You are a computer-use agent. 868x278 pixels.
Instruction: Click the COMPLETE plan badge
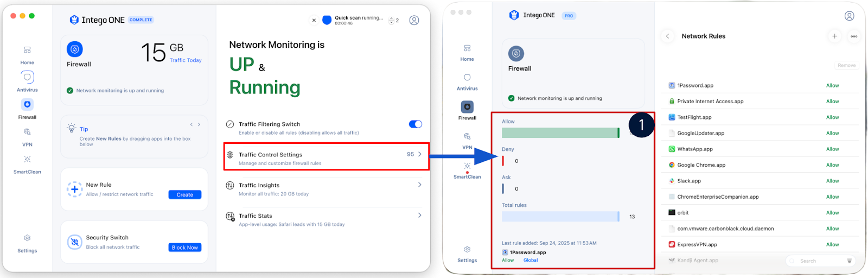141,20
